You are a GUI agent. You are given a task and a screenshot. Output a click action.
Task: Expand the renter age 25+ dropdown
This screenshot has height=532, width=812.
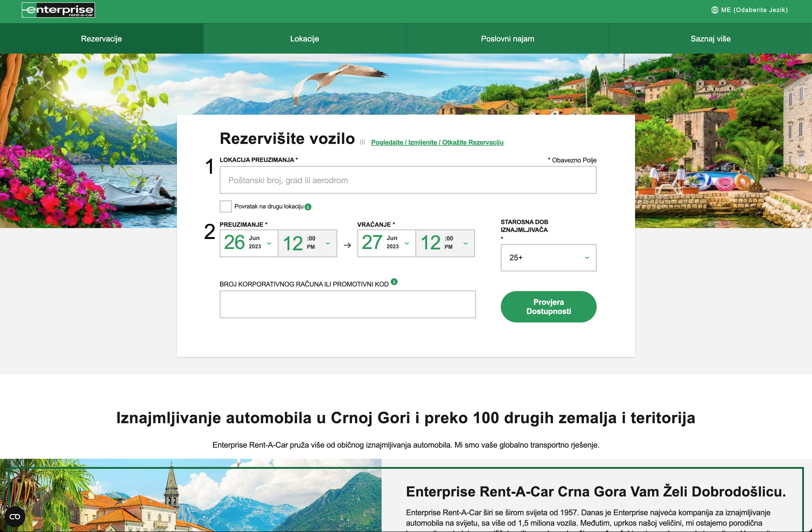pyautogui.click(x=548, y=258)
